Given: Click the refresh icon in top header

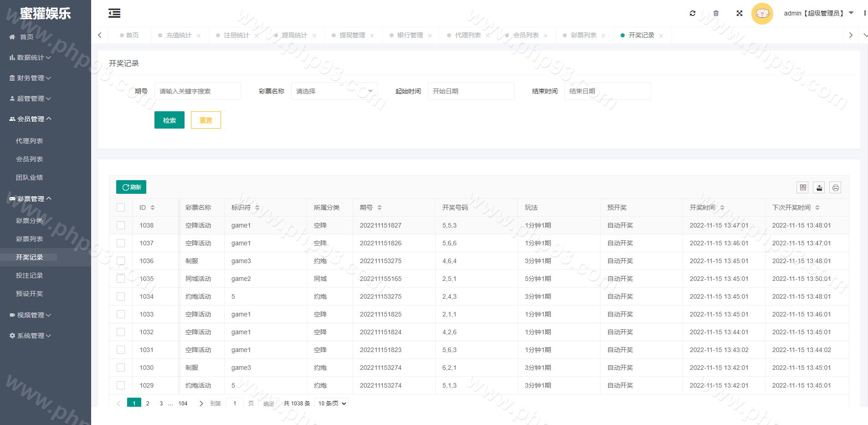Looking at the screenshot, I should [692, 13].
